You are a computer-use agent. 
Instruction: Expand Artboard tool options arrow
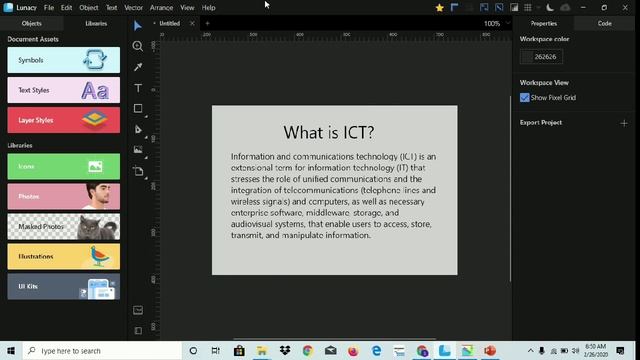146,178
